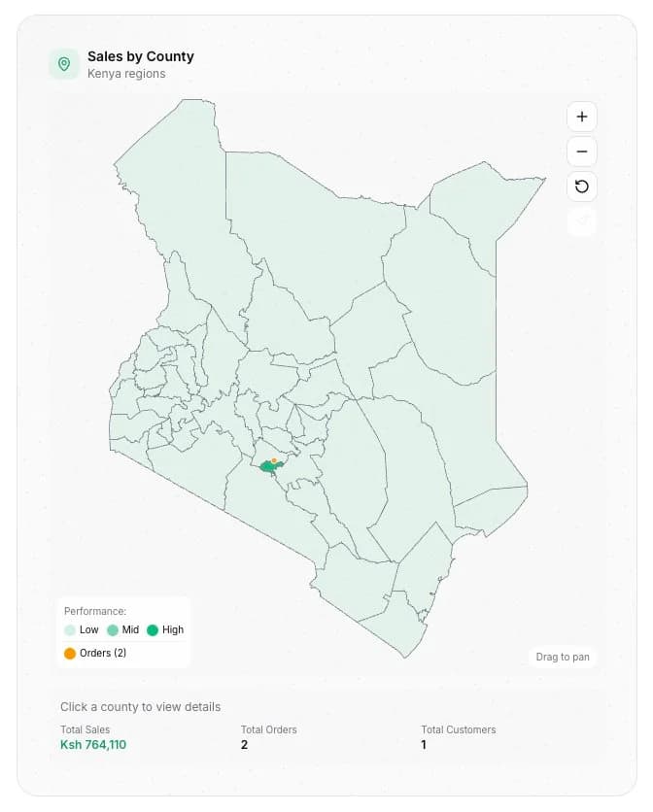Click the Drag to pan label
Screen dimensions: 653x812
(x=562, y=657)
